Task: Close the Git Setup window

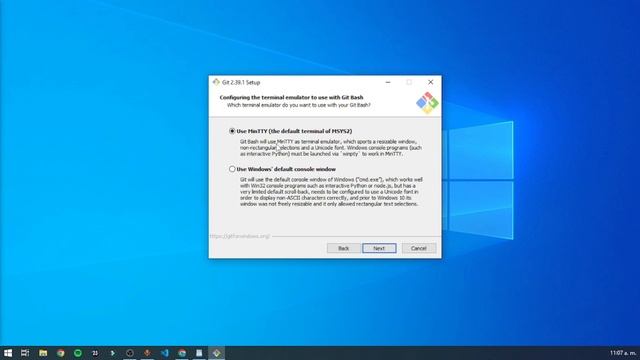Action: pyautogui.click(x=430, y=82)
